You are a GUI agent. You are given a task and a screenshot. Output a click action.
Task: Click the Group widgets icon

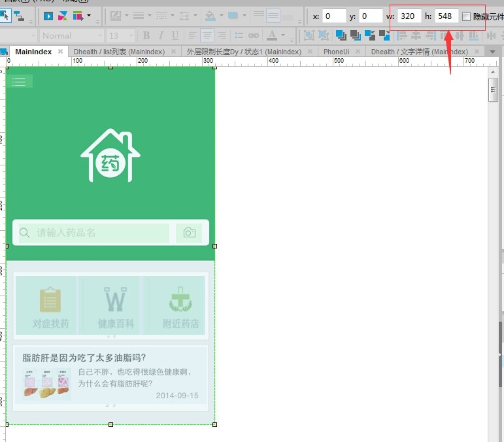click(309, 35)
